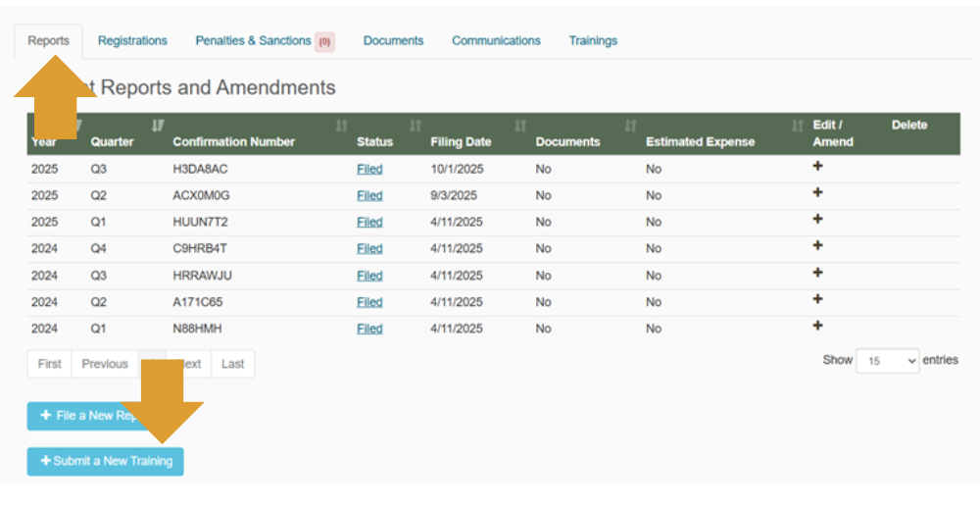The width and height of the screenshot is (980, 512).
Task: Click filing date 9/3/2025
Action: tap(454, 195)
